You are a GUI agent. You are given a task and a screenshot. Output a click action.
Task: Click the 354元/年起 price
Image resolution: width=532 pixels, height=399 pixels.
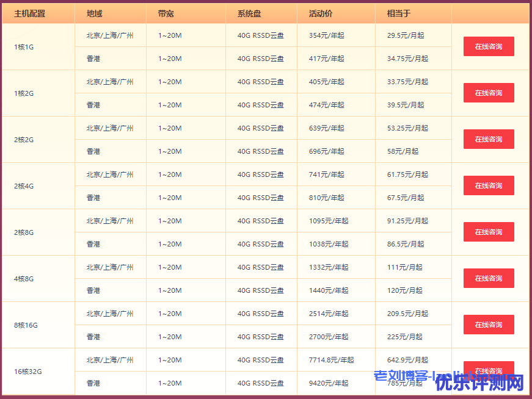[x=326, y=35]
